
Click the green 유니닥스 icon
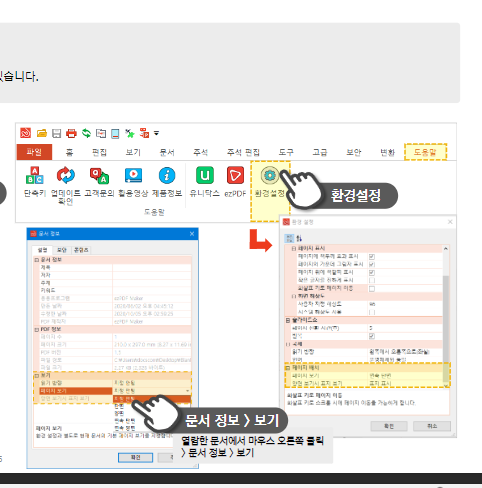[205, 175]
